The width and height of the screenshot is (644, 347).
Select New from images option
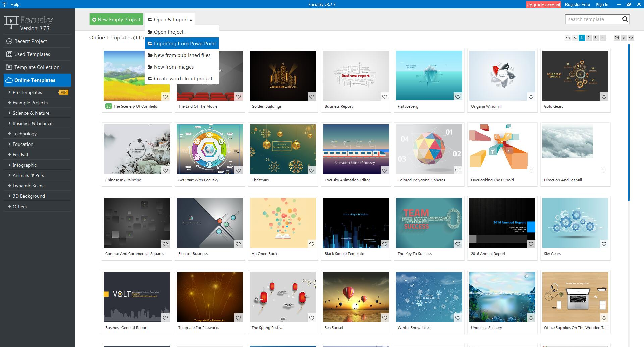click(182, 67)
